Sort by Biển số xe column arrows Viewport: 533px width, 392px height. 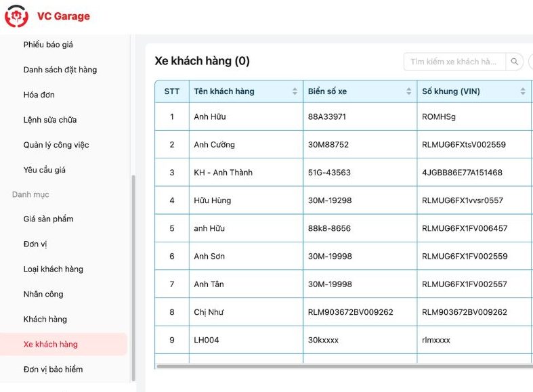pos(408,91)
